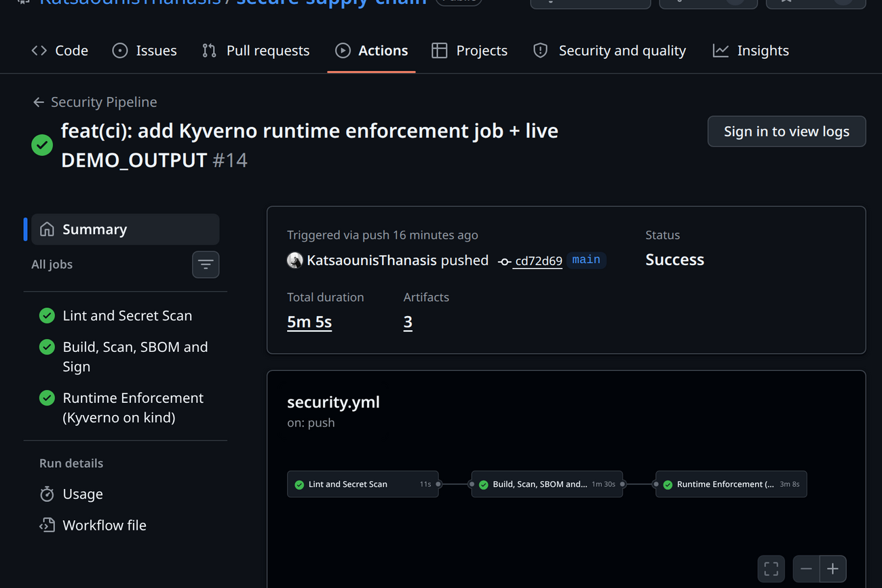Open the jobs filter button beside All jobs
The height and width of the screenshot is (588, 882).
[x=206, y=264]
